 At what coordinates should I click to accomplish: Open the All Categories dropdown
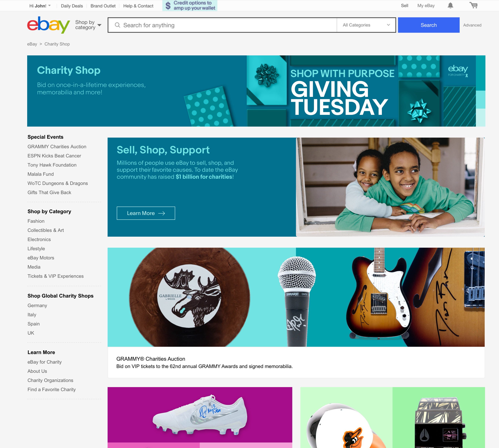366,25
